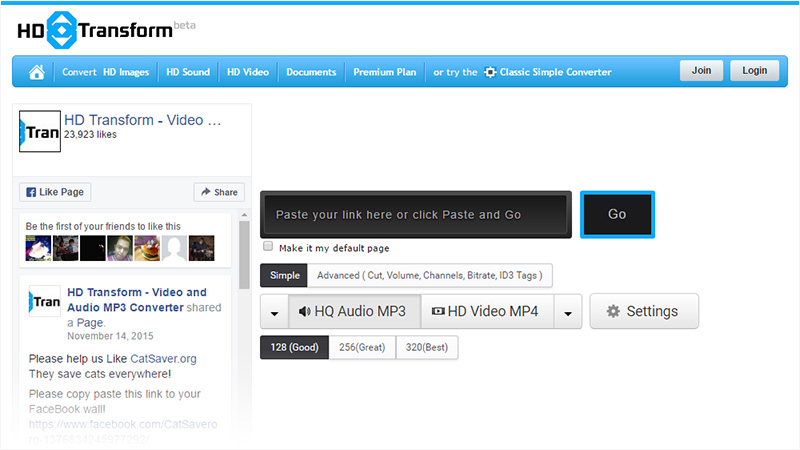This screenshot has height=450, width=800.
Task: Click the first friend avatar
Action: tap(38, 248)
